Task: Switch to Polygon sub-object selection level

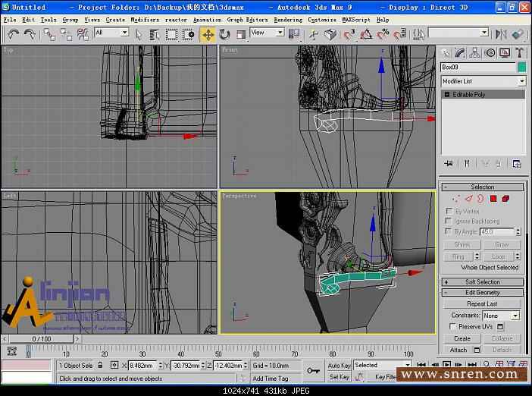Action: tap(493, 199)
